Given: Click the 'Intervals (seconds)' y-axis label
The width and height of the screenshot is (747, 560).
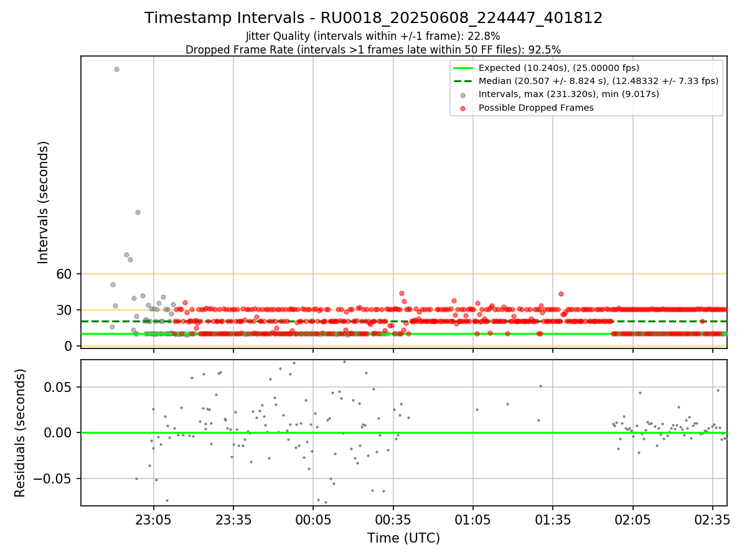Looking at the screenshot, I should click(x=44, y=202).
